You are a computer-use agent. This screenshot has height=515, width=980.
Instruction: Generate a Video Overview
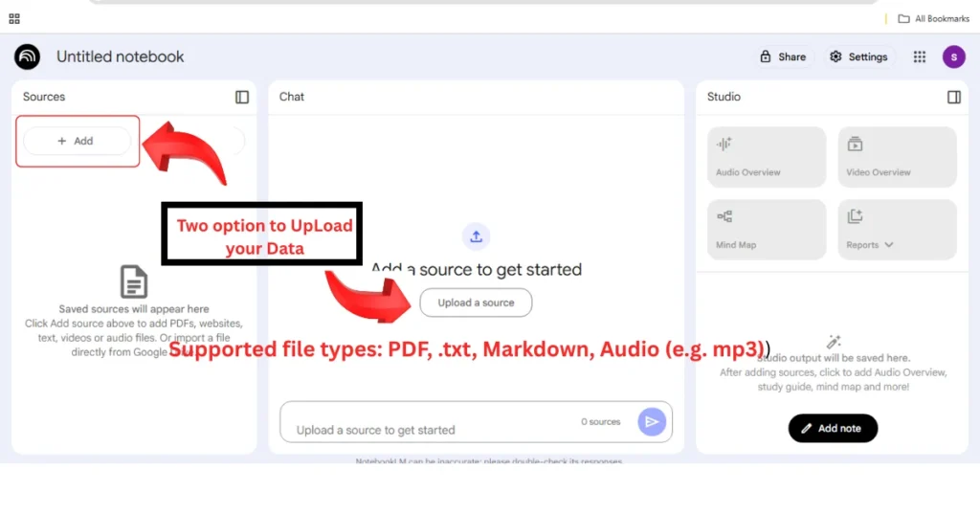click(897, 157)
